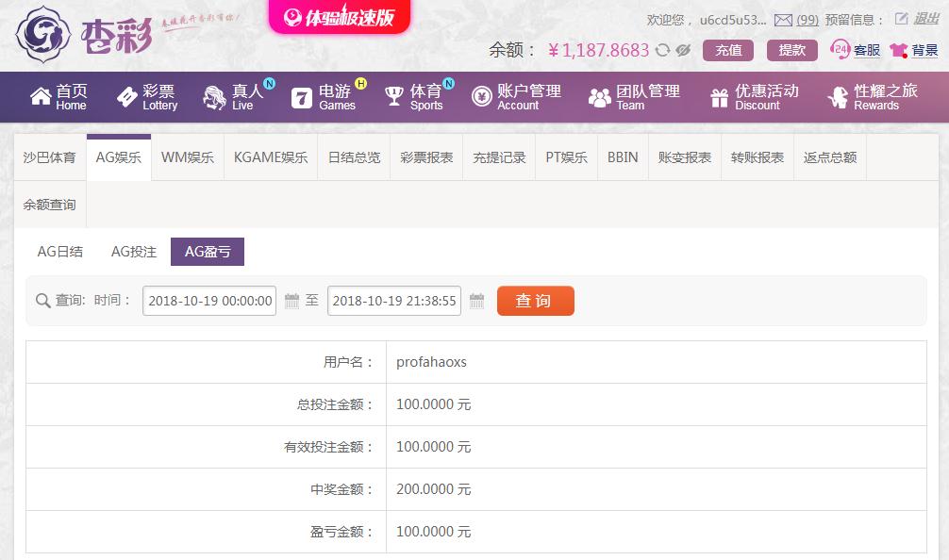
Task: Toggle balance visibility eye icon
Action: point(683,51)
